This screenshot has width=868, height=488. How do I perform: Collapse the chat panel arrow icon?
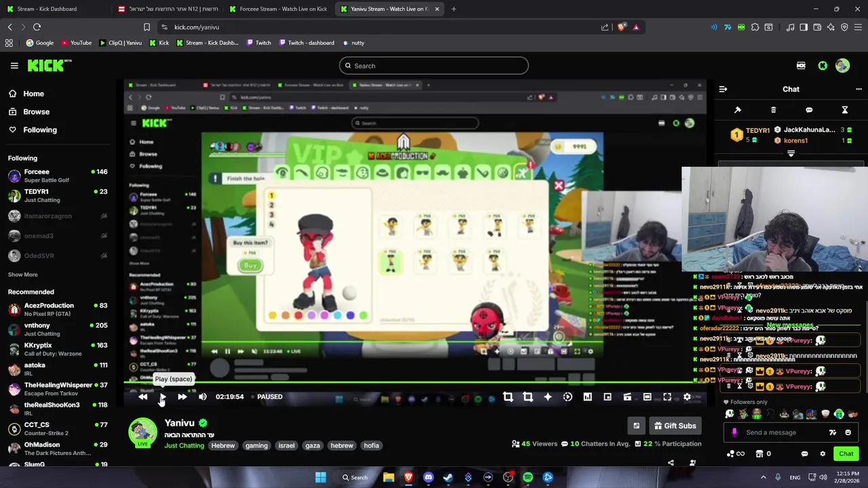[x=723, y=89]
